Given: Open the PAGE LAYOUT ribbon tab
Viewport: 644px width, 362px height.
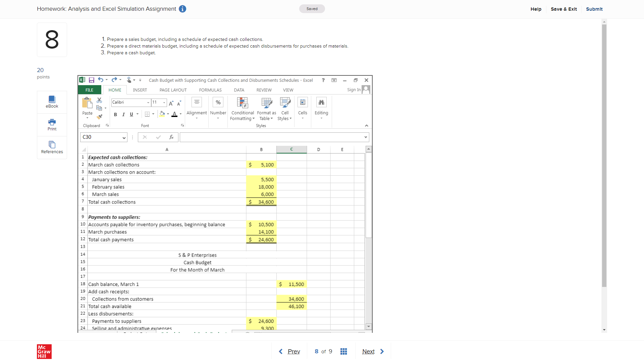Looking at the screenshot, I should (173, 90).
